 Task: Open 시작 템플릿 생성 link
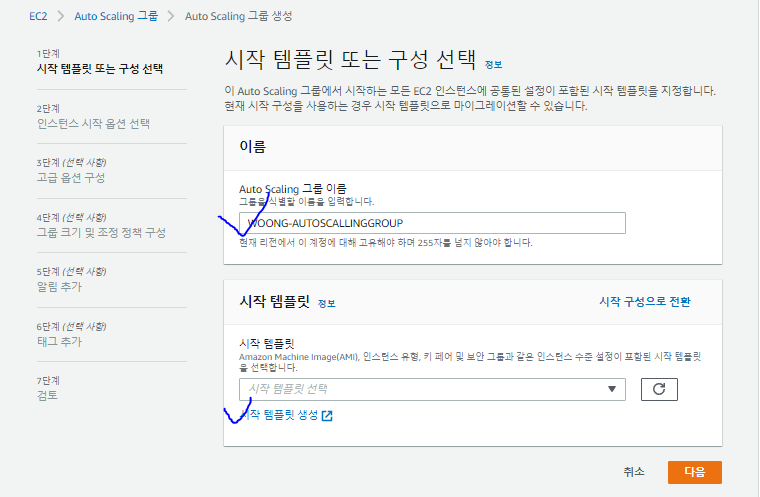click(x=279, y=415)
